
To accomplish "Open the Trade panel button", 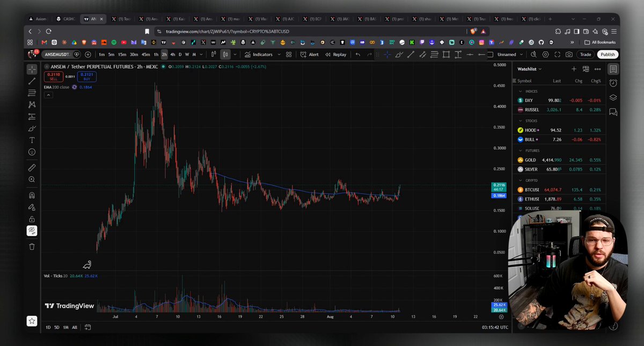I will point(586,54).
